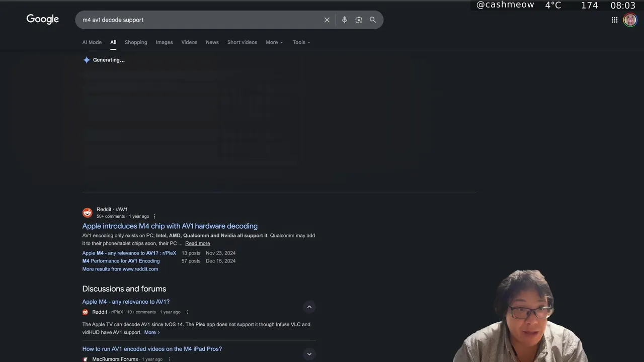This screenshot has width=644, height=362.
Task: Open More results from www.reddit.com
Action: coord(120,269)
